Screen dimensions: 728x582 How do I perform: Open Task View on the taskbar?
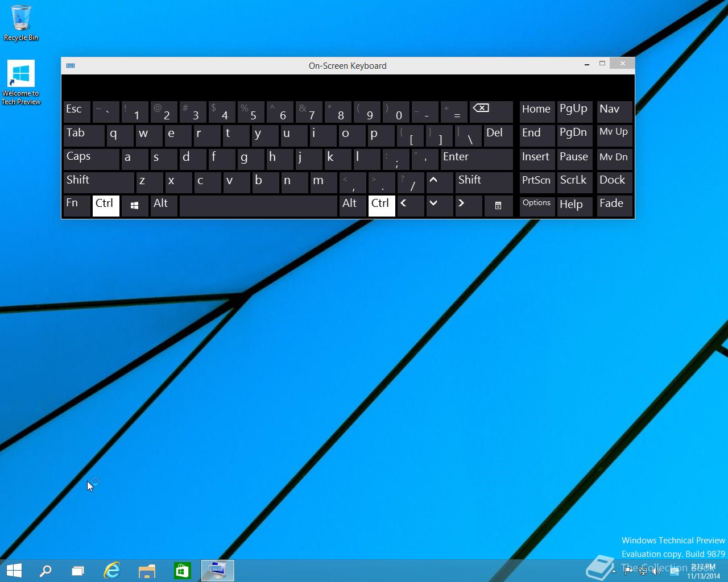click(x=78, y=570)
